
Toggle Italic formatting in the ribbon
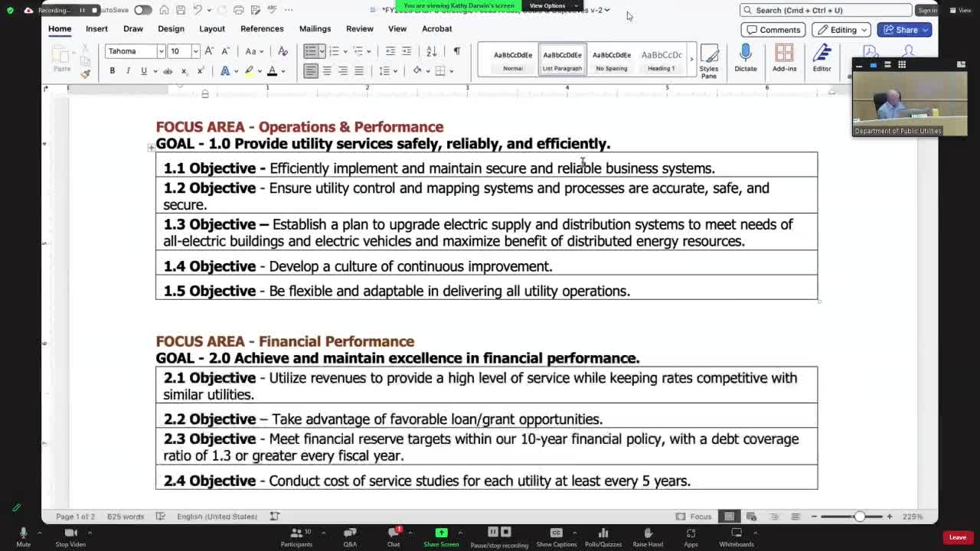[128, 70]
